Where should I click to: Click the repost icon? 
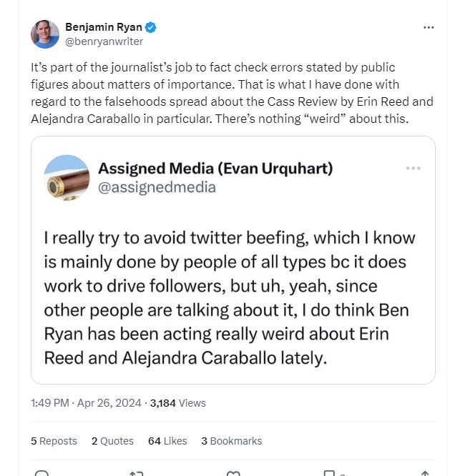pyautogui.click(x=136, y=473)
